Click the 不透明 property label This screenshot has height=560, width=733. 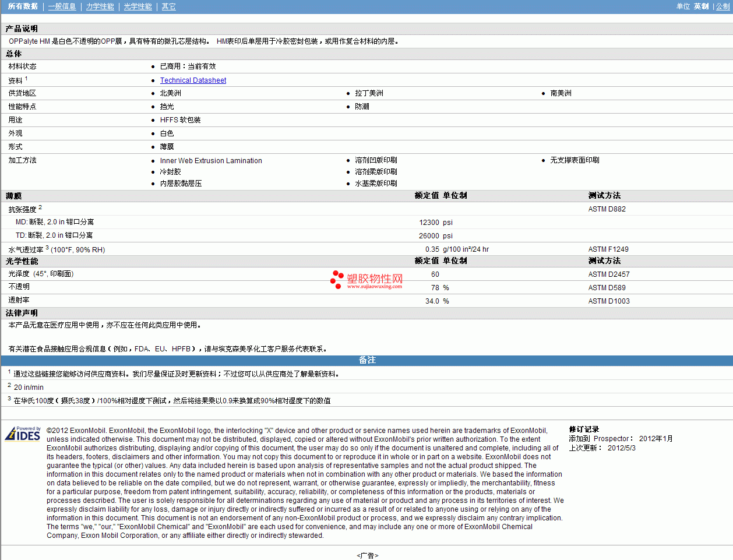(x=19, y=287)
